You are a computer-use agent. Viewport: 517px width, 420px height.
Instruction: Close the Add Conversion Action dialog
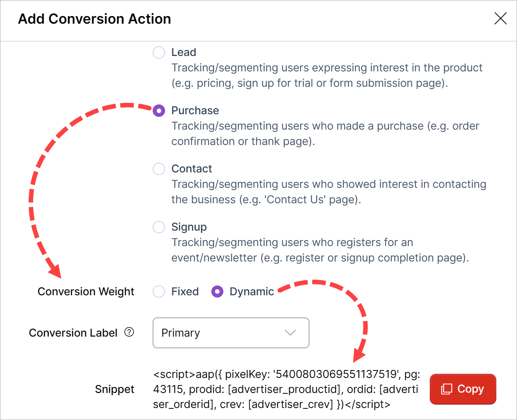[x=500, y=18]
